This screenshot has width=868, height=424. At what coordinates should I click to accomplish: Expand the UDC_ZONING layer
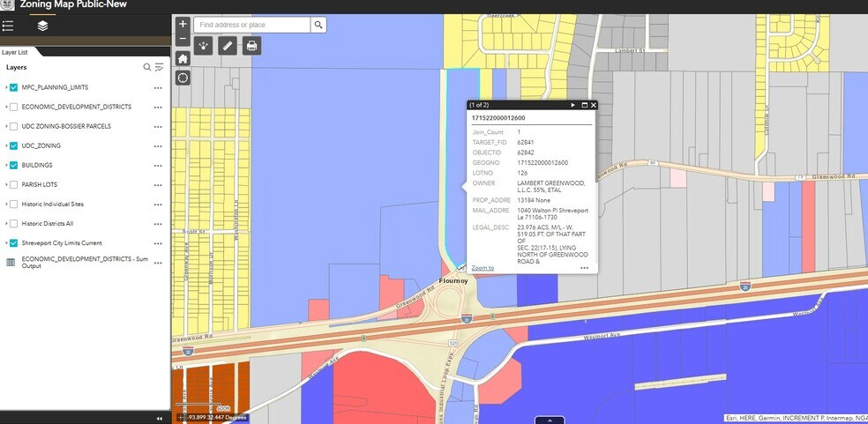(6, 145)
